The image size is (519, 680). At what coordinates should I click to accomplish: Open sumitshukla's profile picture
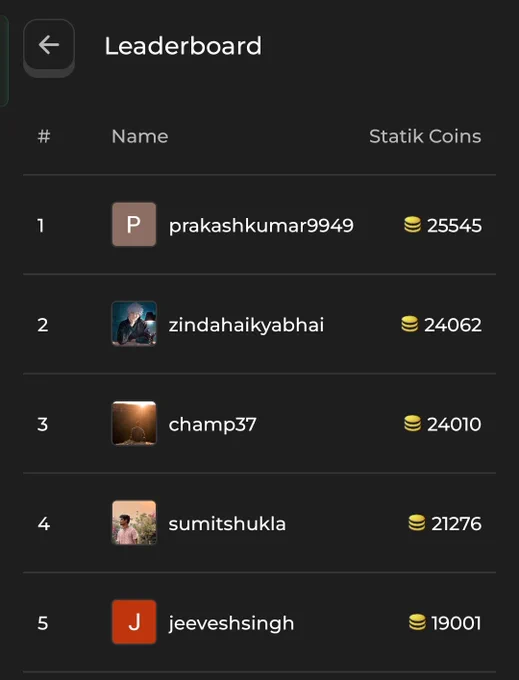(x=134, y=523)
